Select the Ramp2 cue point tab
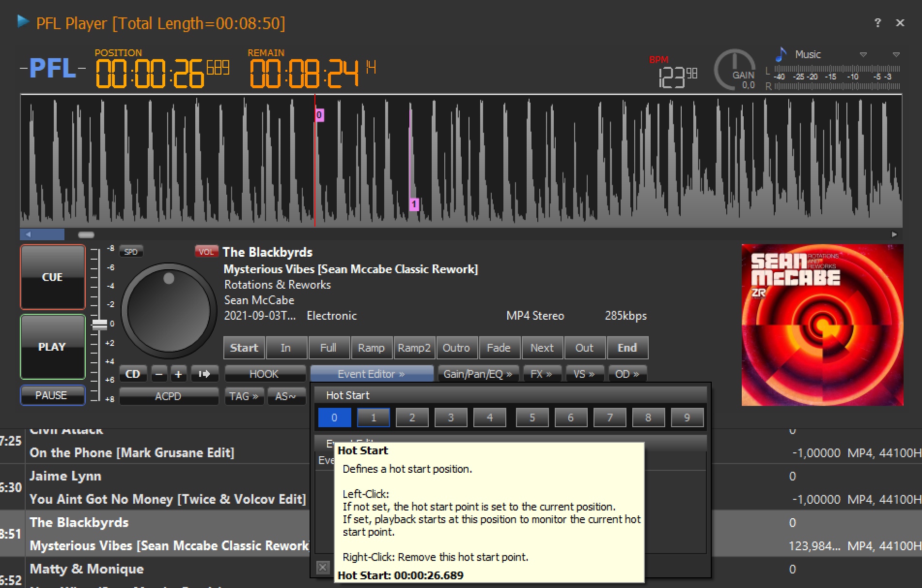922x588 pixels. pyautogui.click(x=414, y=348)
